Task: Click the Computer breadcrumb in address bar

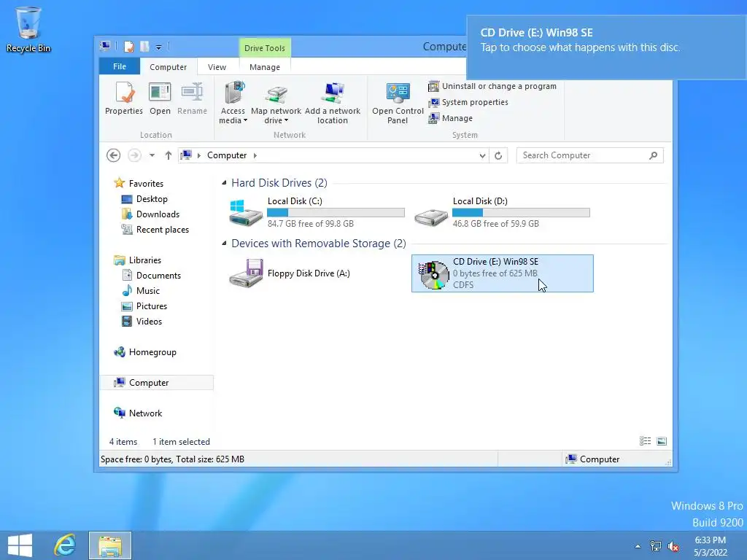Action: pos(227,155)
